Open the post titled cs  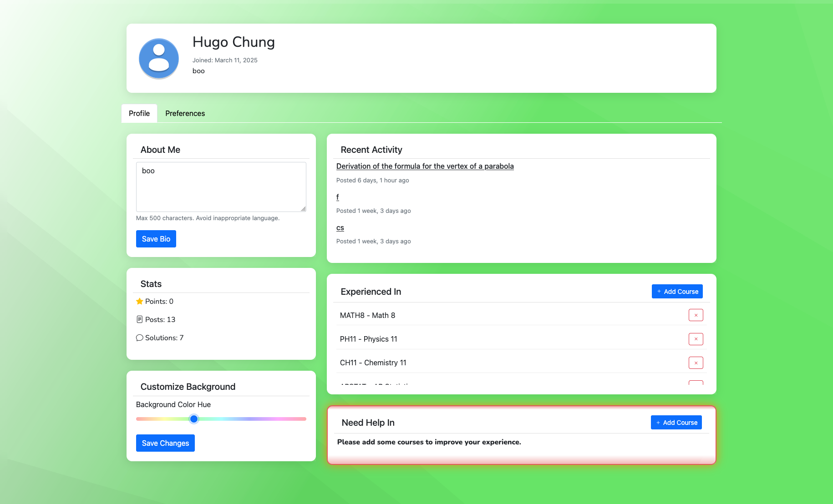click(340, 227)
